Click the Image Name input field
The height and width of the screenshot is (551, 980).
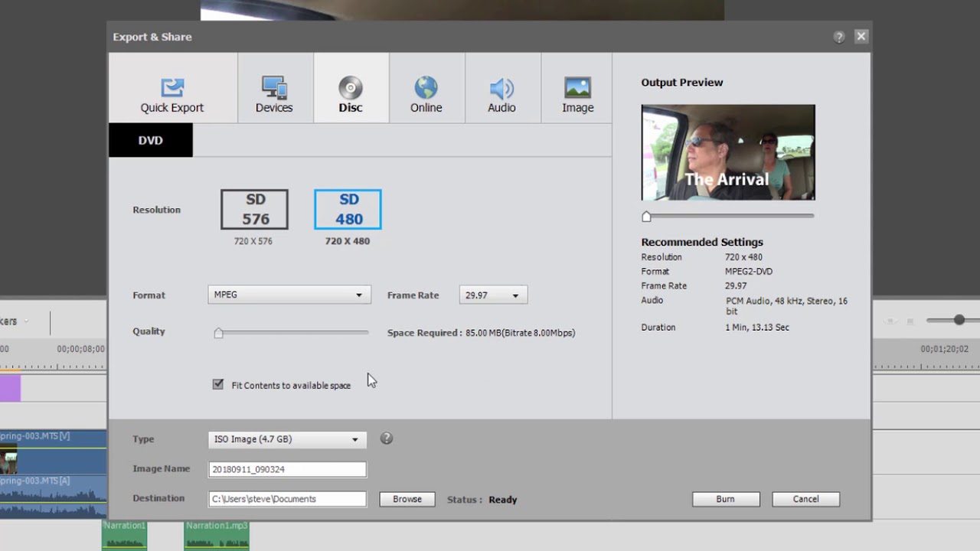click(x=287, y=469)
